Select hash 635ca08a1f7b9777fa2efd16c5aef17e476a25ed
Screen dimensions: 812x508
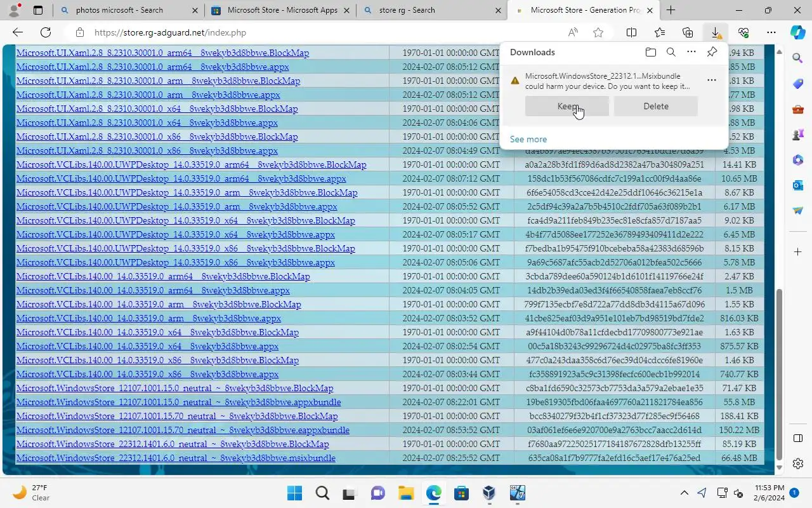point(614,458)
